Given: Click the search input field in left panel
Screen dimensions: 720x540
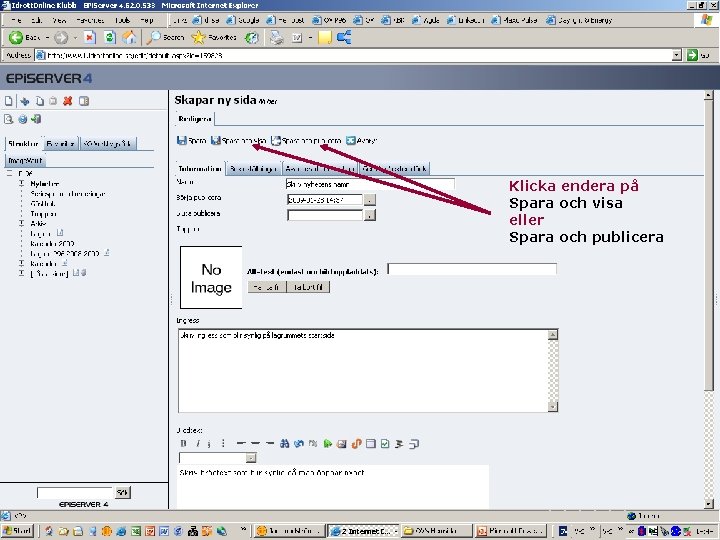Looking at the screenshot, I should [75, 493].
